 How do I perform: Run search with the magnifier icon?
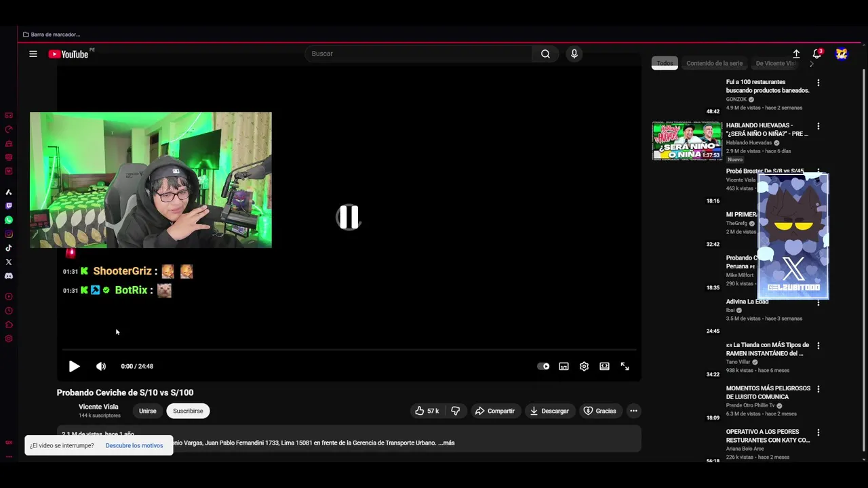coord(545,54)
